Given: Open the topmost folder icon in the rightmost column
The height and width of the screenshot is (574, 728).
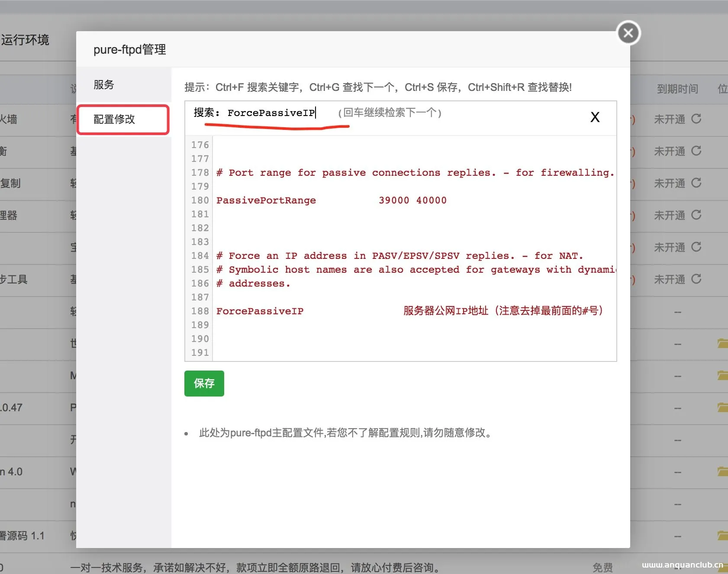Looking at the screenshot, I should click(722, 344).
